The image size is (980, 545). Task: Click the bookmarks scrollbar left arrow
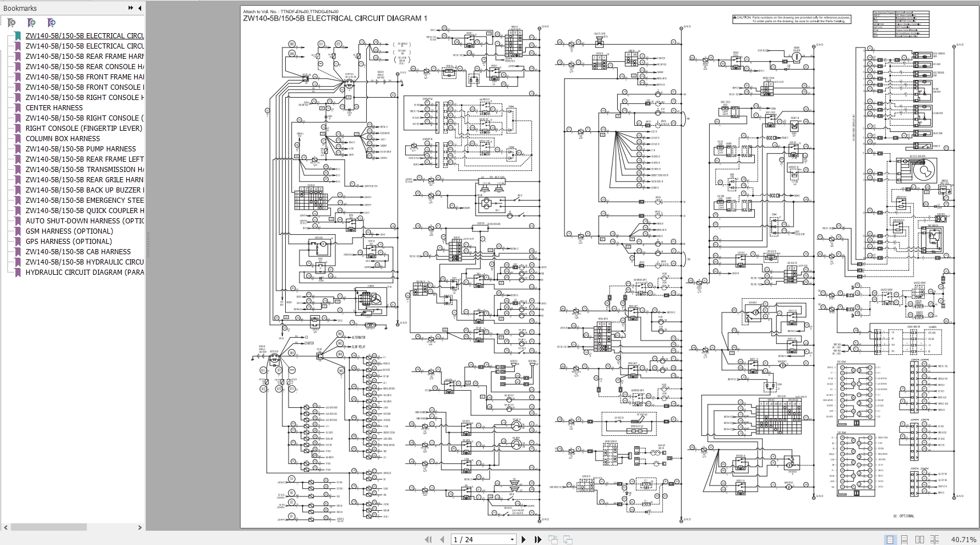tap(6, 527)
